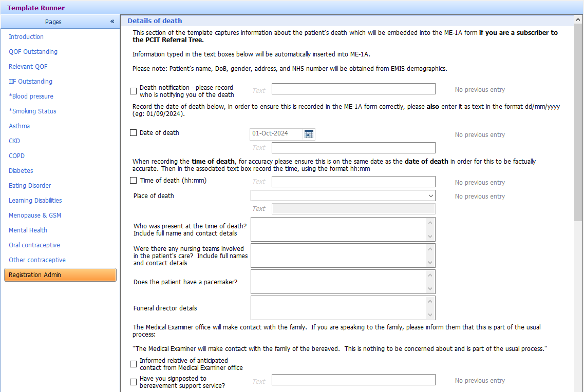Click the pacemaker question text area
Screen dimensions: 584x392
pos(343,282)
